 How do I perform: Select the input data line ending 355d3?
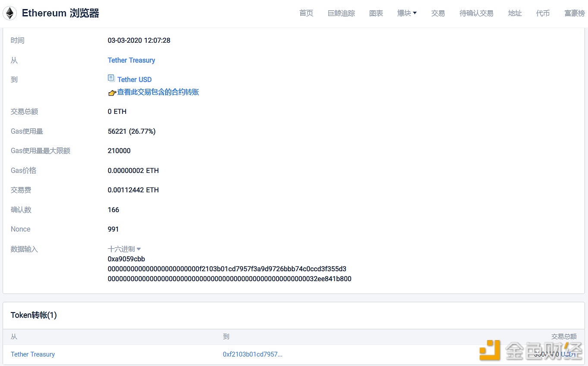click(227, 269)
